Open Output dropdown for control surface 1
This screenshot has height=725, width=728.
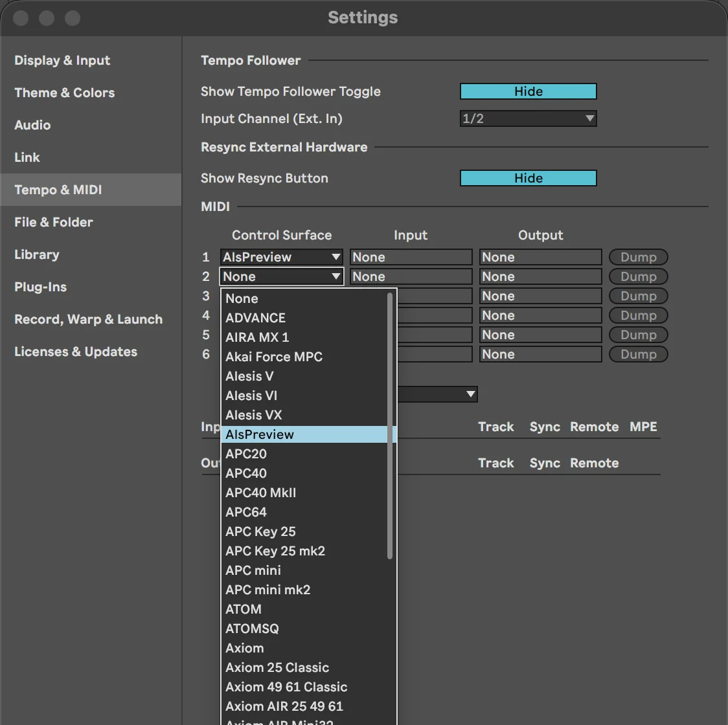540,257
